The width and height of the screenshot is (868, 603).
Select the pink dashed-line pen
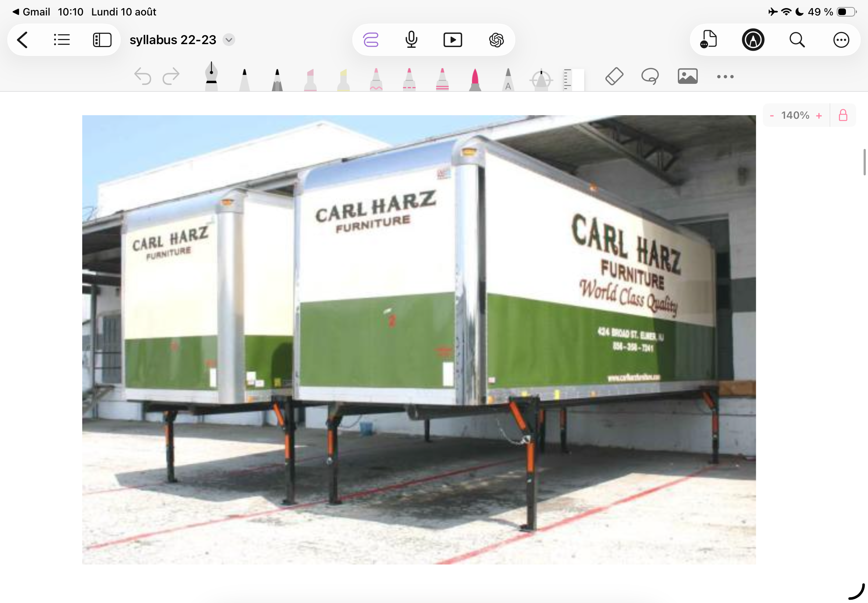click(x=409, y=79)
